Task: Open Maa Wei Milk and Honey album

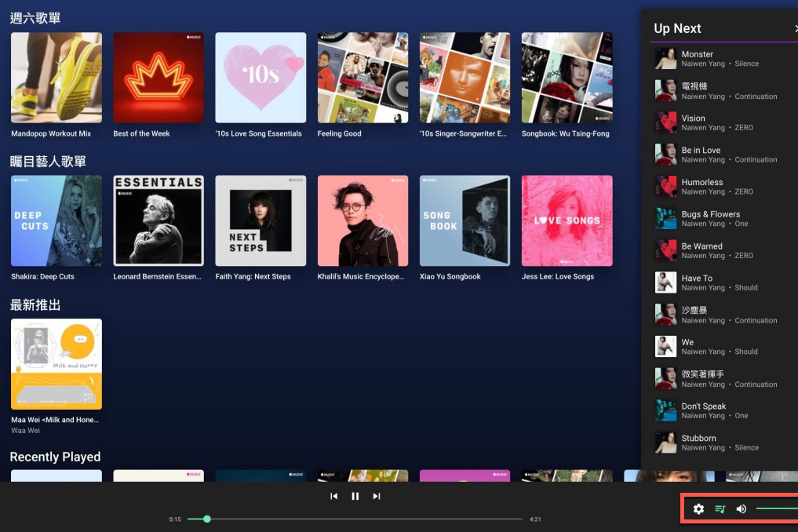Action: (56, 363)
